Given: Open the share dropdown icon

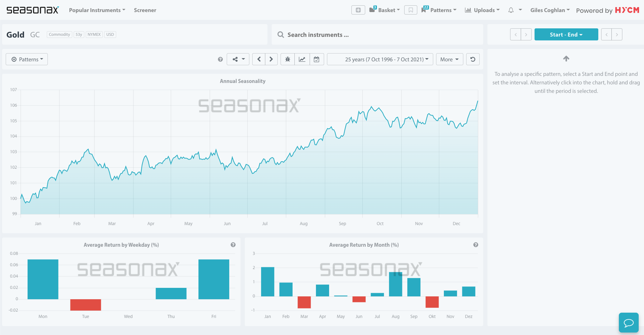Looking at the screenshot, I should click(x=238, y=59).
